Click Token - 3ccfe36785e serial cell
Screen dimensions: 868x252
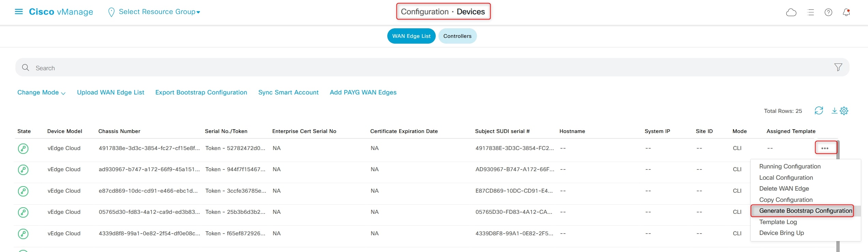coord(236,191)
